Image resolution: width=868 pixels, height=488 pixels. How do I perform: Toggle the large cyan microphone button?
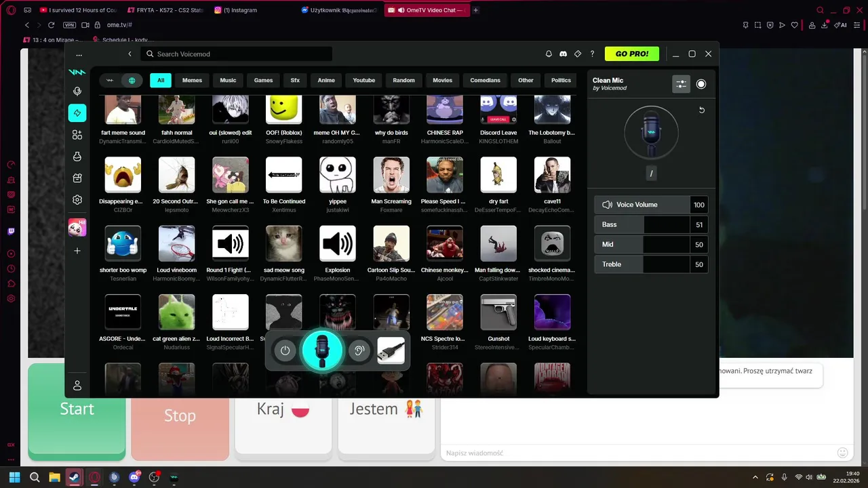coord(322,350)
